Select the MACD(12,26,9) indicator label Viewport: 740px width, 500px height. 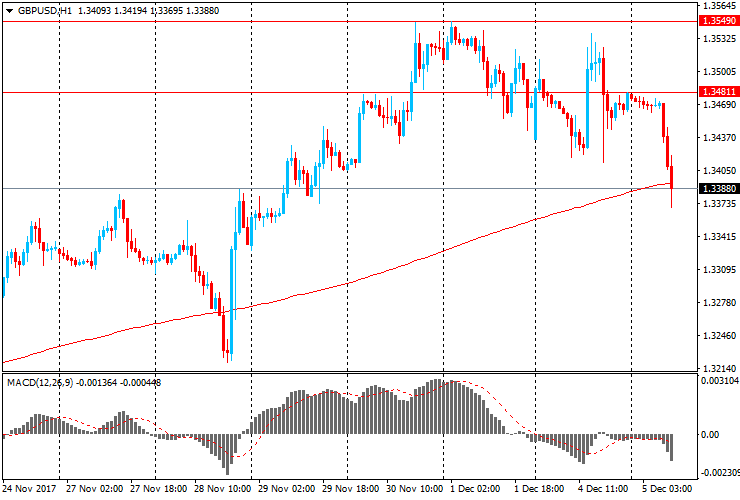tap(40, 382)
